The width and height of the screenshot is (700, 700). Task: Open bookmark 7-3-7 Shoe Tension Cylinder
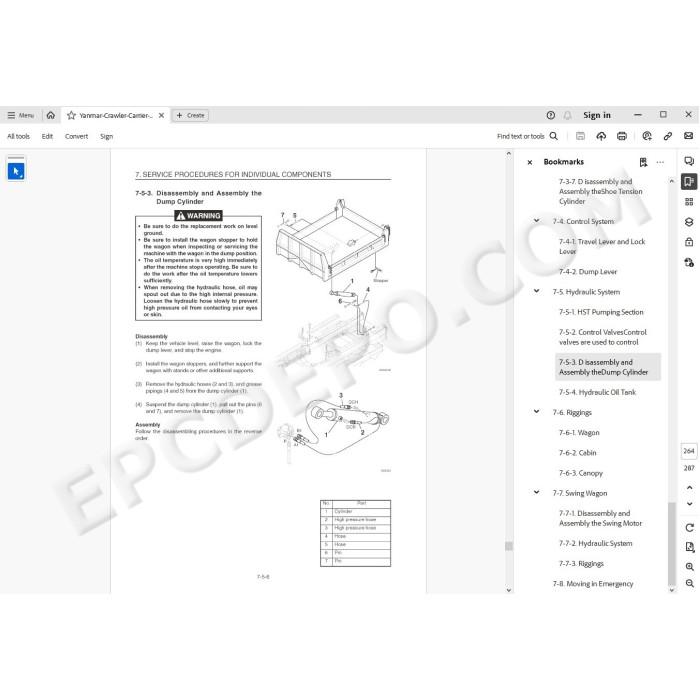(600, 192)
